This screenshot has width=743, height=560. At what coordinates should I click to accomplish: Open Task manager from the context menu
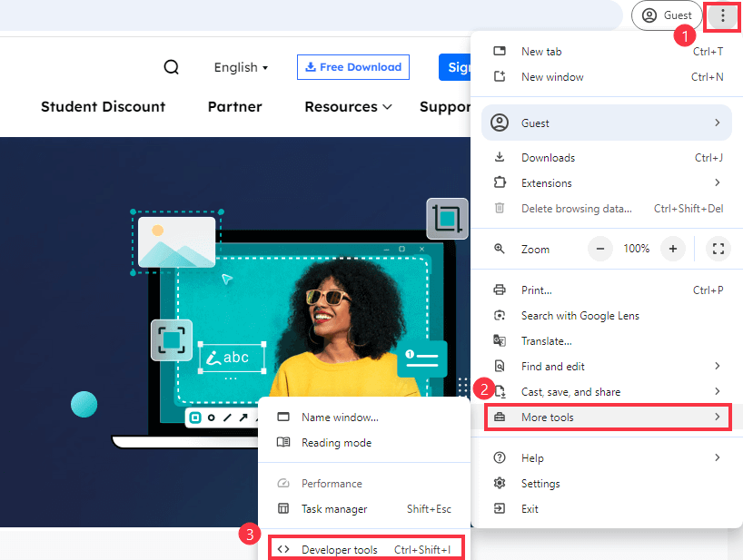(336, 509)
